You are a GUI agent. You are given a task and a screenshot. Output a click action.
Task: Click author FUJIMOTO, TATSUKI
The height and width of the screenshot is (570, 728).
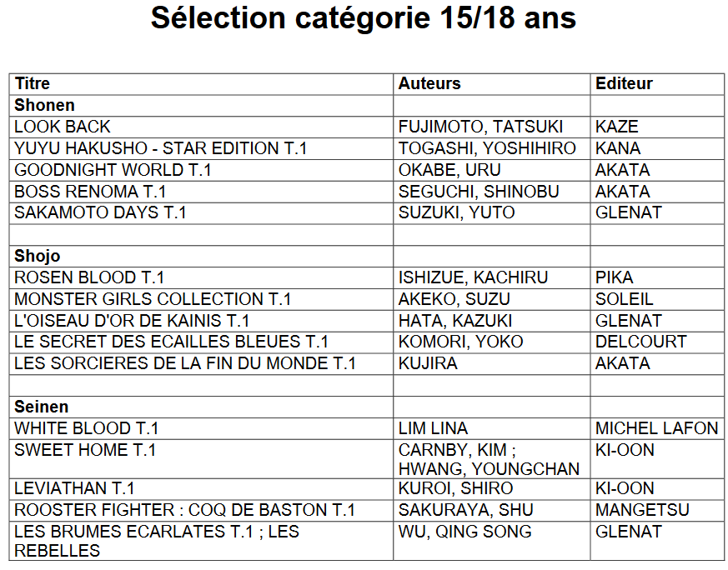pyautogui.click(x=480, y=127)
